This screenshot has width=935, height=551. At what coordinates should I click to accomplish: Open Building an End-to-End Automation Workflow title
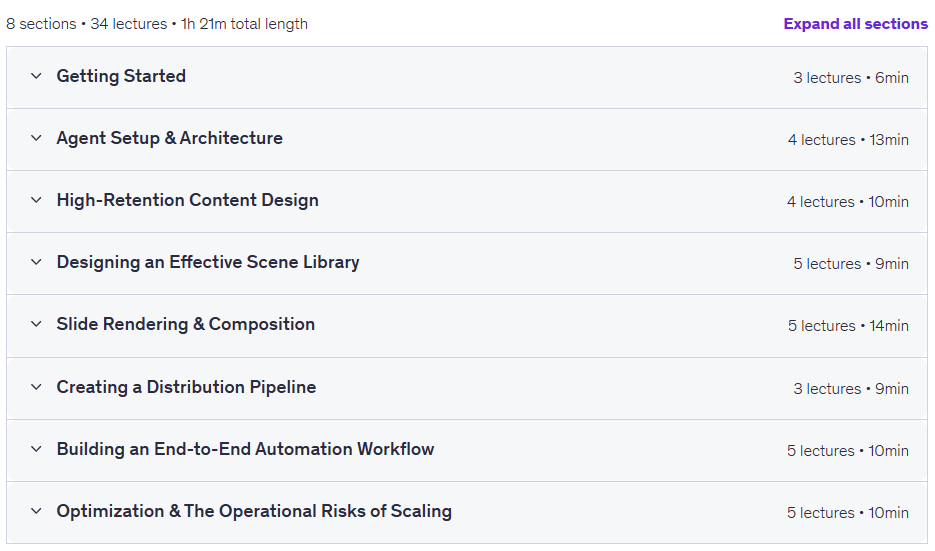pyautogui.click(x=245, y=449)
